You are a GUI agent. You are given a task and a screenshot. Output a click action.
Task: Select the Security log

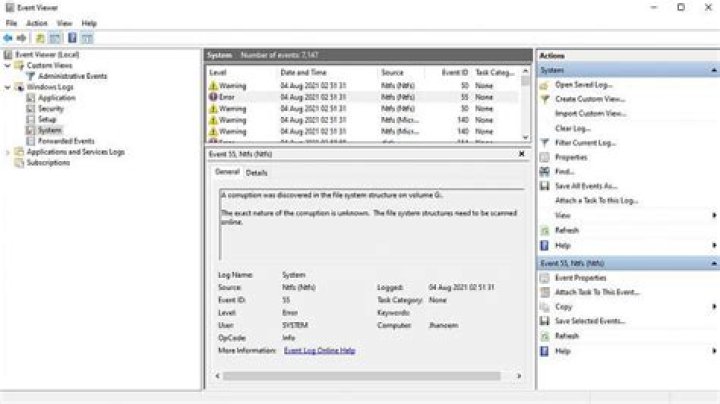click(x=51, y=109)
